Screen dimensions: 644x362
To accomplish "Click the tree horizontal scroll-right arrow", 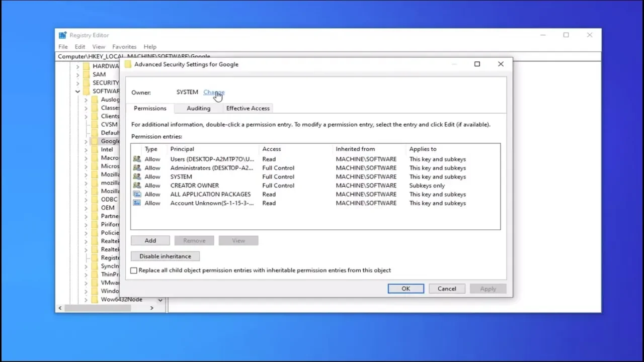I will pyautogui.click(x=151, y=308).
